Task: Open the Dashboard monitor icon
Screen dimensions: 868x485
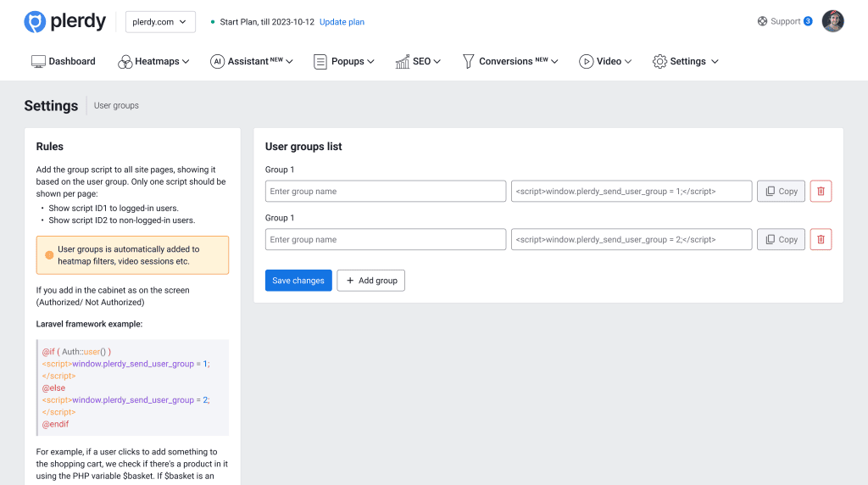Action: pos(38,62)
